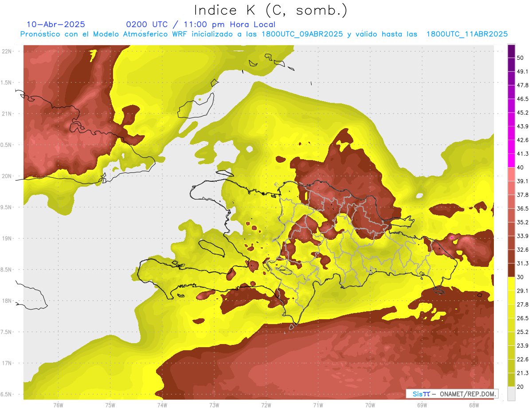Click the '19N' latitude axis label
The image size is (532, 411).
tap(7, 238)
